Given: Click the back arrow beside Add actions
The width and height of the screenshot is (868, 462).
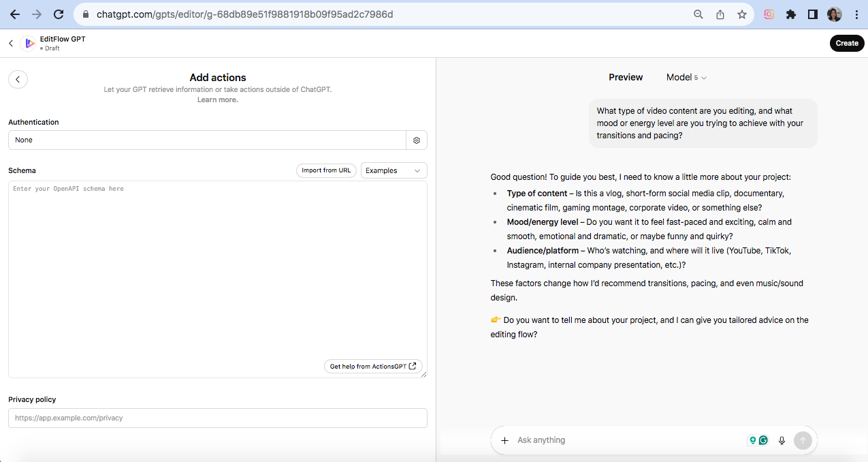Looking at the screenshot, I should [x=18, y=80].
